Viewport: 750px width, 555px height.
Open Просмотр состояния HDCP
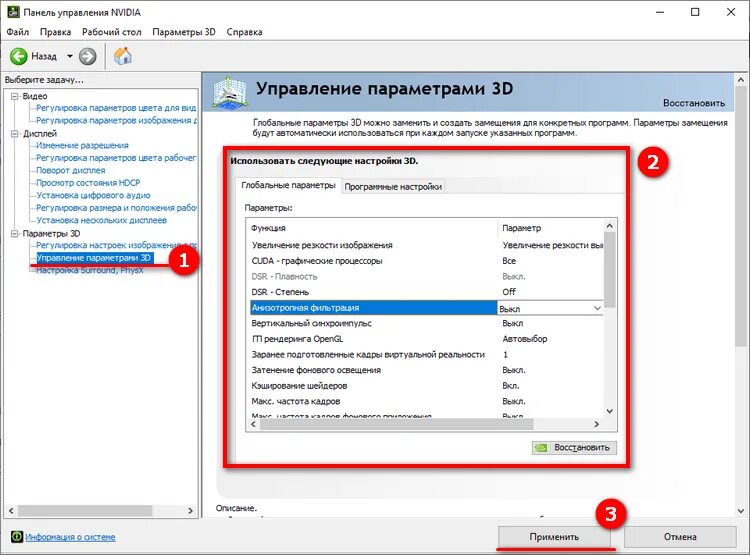pos(88,183)
